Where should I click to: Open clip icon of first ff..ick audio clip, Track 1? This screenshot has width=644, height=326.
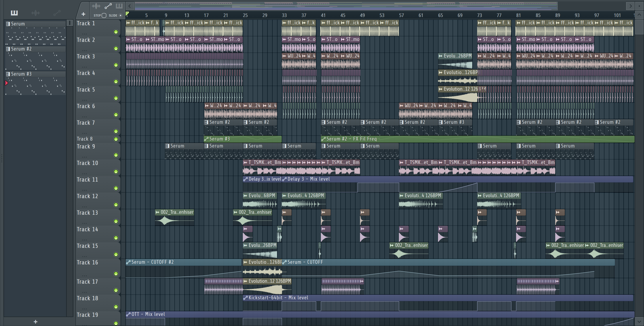[x=128, y=23]
